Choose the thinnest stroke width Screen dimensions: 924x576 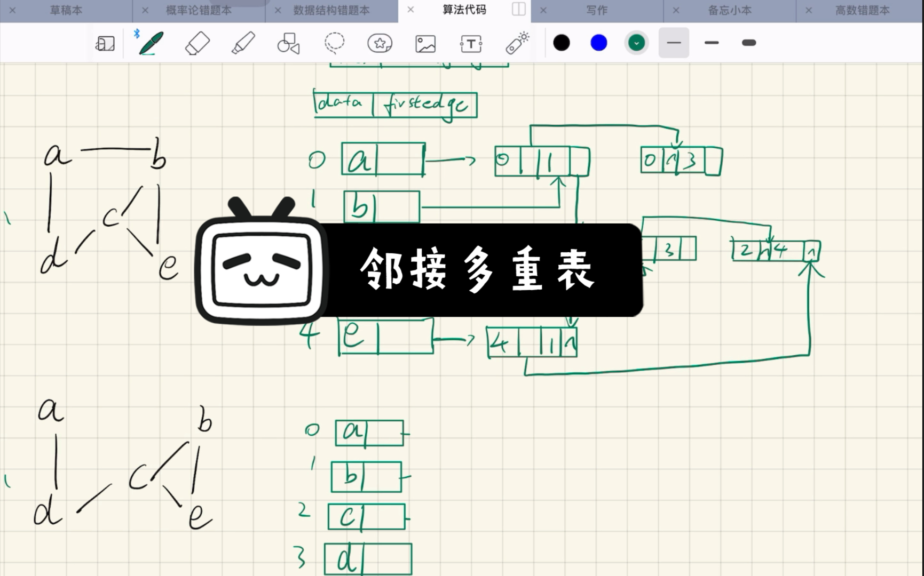pos(674,43)
